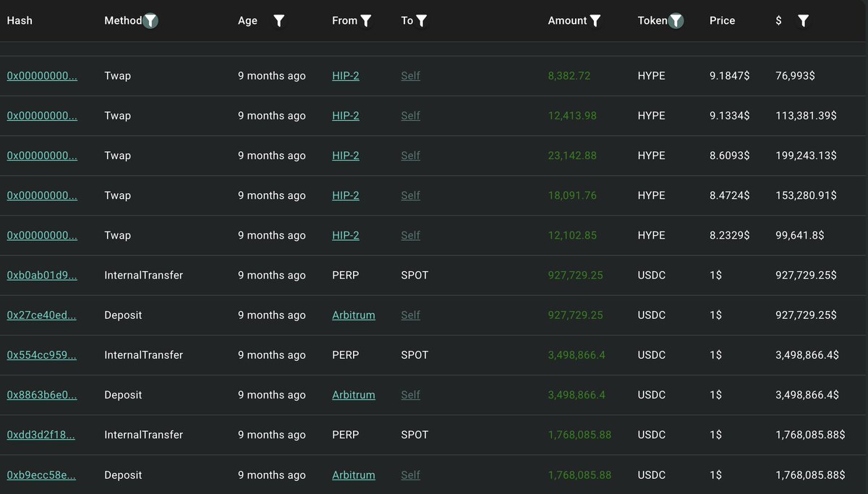Image resolution: width=868 pixels, height=494 pixels.
Task: Select the 8.2329$ price cell
Action: click(729, 235)
